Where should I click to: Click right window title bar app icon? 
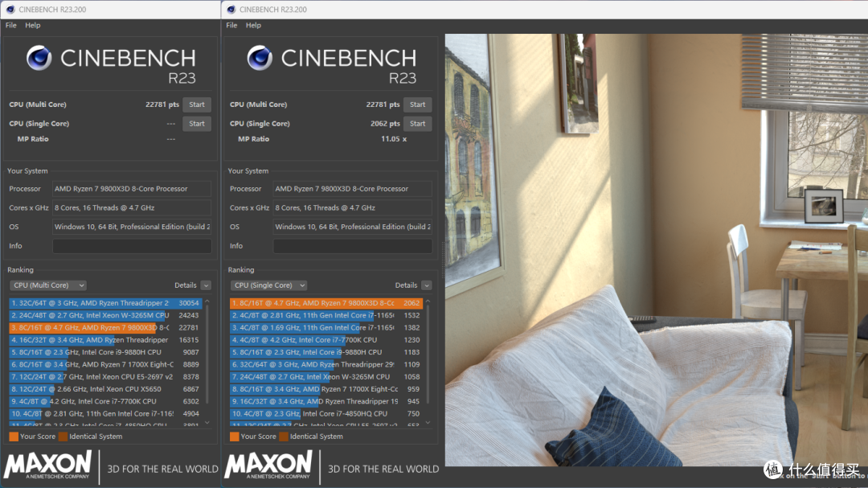coord(231,10)
